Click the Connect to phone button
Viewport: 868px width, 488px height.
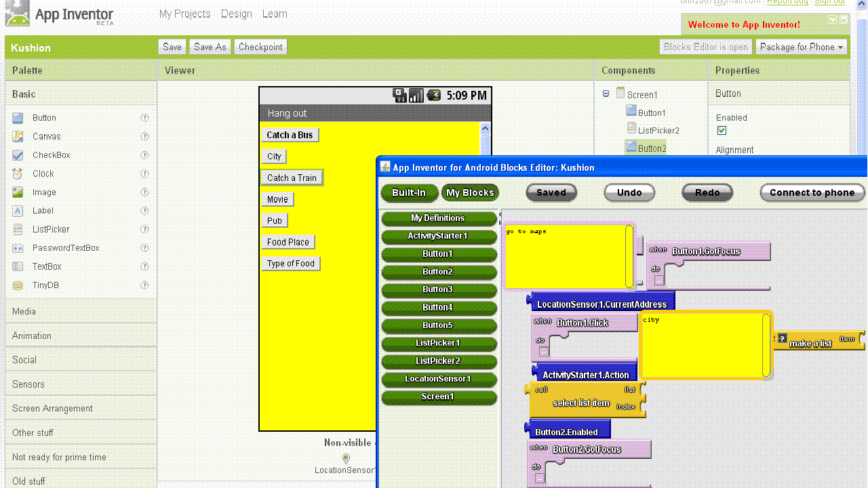[812, 192]
